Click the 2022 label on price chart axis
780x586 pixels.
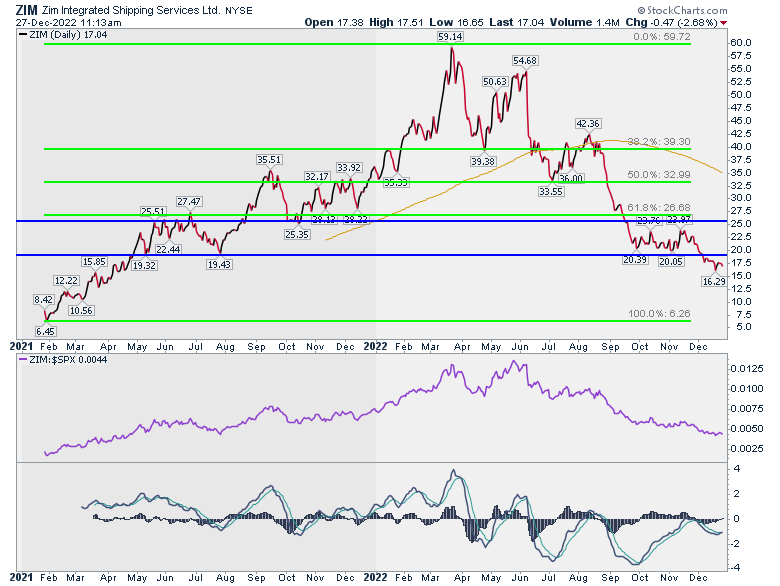[x=376, y=346]
